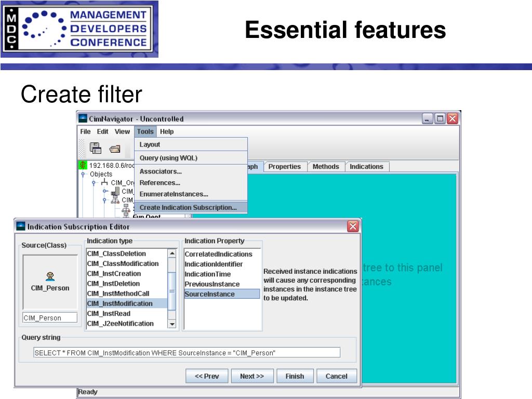The height and width of the screenshot is (399, 532).
Task: Close the Indication Subscription Editor dialog
Action: coord(353,227)
